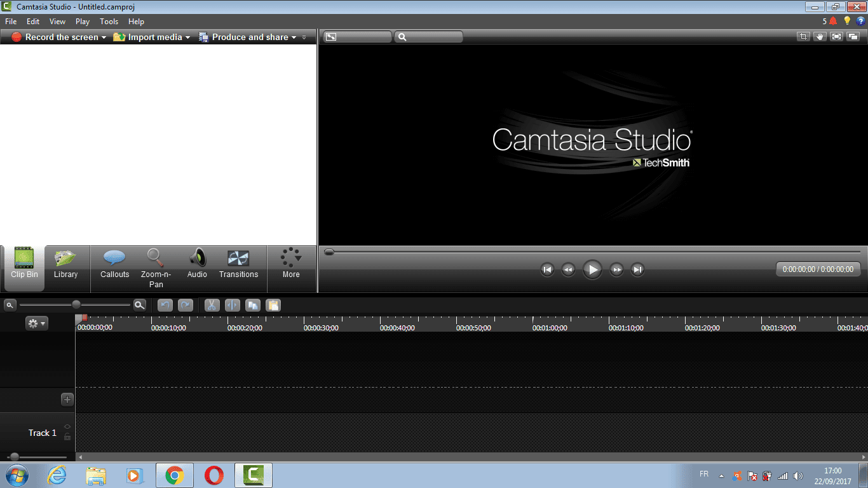
Task: Click the notifications bell icon
Action: tap(833, 21)
